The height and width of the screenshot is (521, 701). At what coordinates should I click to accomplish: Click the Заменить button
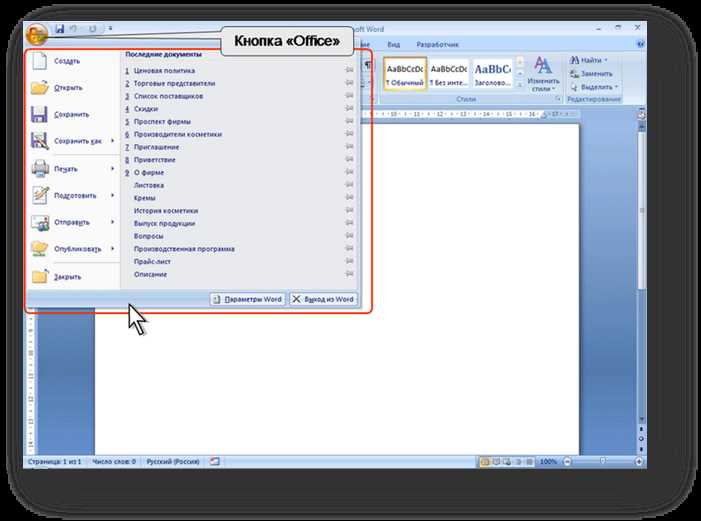click(x=591, y=73)
